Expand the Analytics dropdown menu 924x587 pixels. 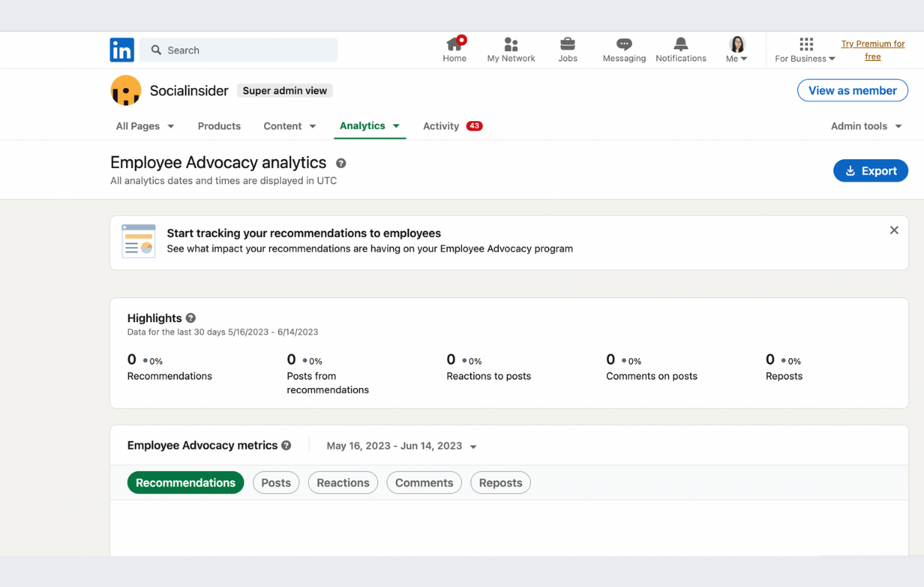point(370,125)
